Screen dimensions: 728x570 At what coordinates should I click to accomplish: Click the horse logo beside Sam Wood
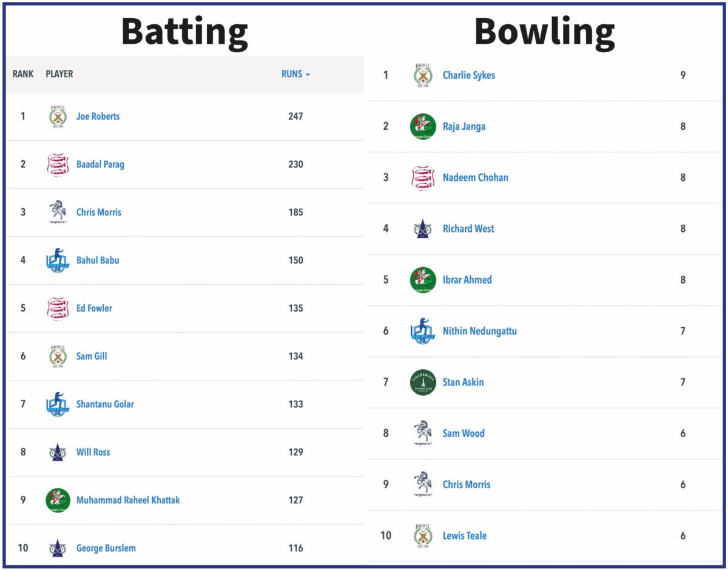pyautogui.click(x=423, y=433)
